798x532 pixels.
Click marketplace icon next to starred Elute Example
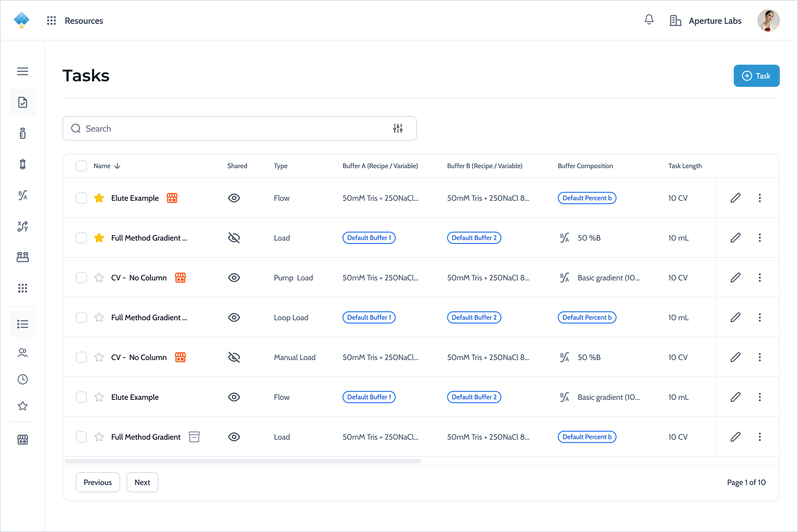pyautogui.click(x=172, y=198)
